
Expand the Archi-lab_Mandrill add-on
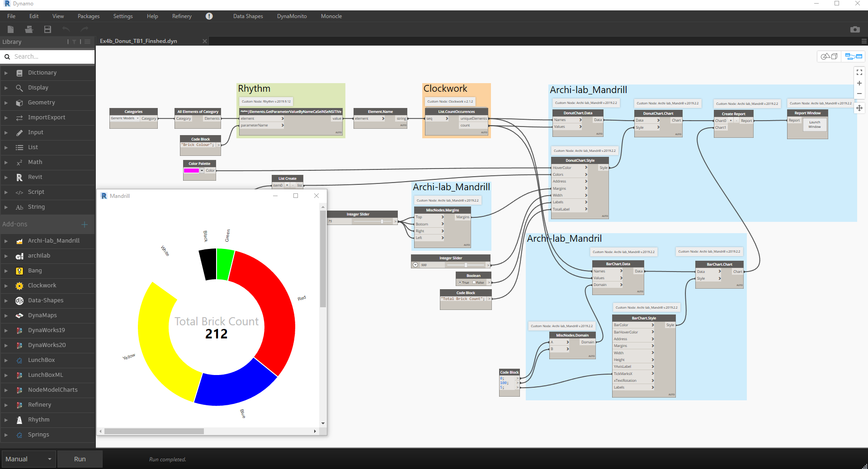(6, 241)
